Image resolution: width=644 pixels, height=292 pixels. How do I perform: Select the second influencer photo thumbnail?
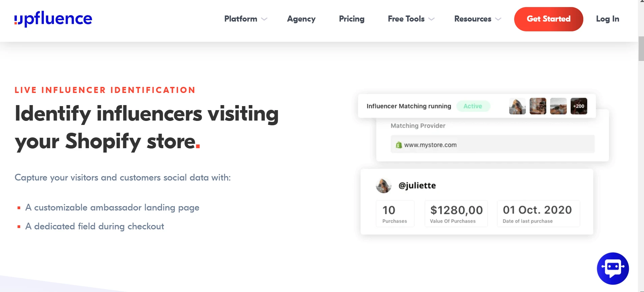point(538,106)
